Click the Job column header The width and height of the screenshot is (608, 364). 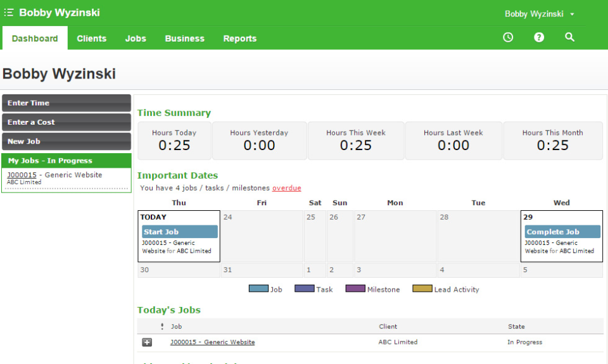(x=177, y=327)
